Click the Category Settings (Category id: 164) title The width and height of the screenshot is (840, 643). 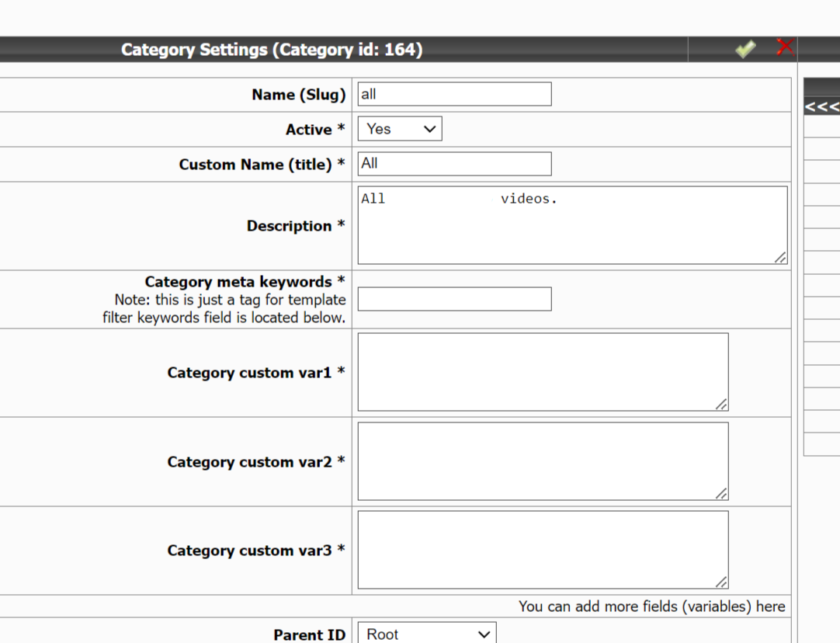pyautogui.click(x=272, y=49)
